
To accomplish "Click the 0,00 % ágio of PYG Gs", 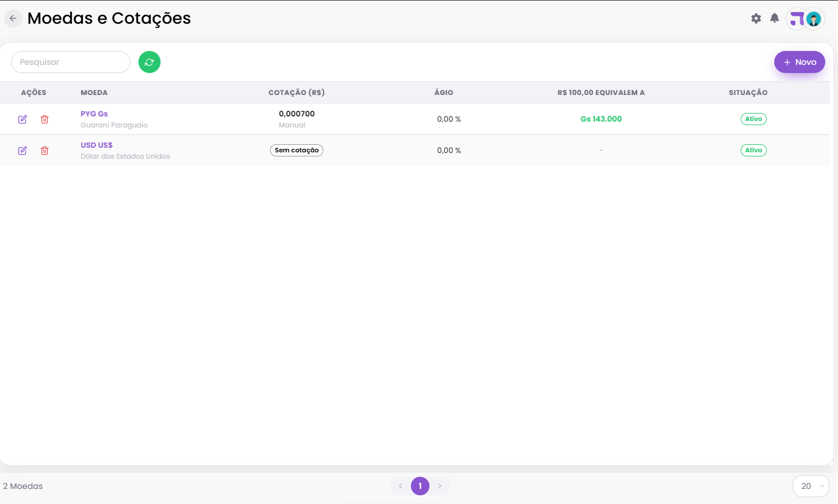I will pyautogui.click(x=449, y=119).
